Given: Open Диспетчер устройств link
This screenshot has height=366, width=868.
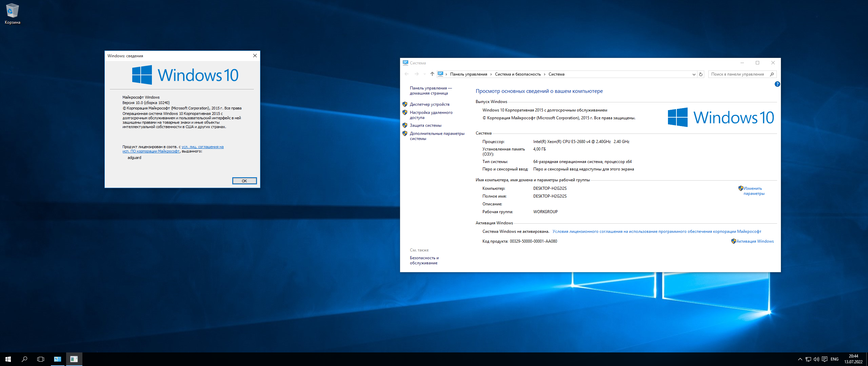Looking at the screenshot, I should click(430, 104).
